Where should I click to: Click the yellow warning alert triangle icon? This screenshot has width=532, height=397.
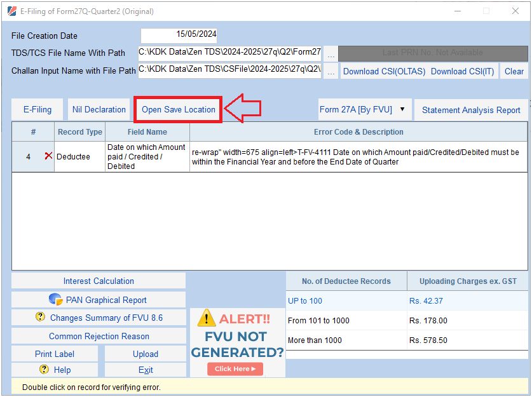point(206,318)
